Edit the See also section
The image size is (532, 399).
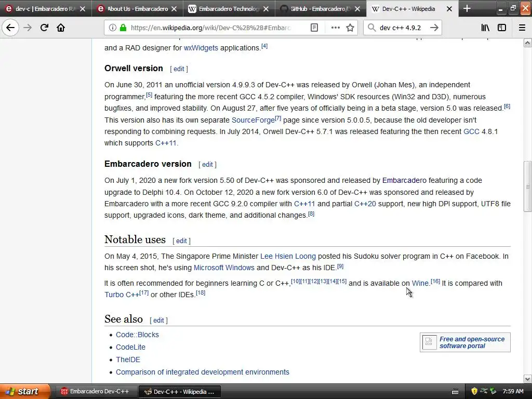pyautogui.click(x=158, y=320)
